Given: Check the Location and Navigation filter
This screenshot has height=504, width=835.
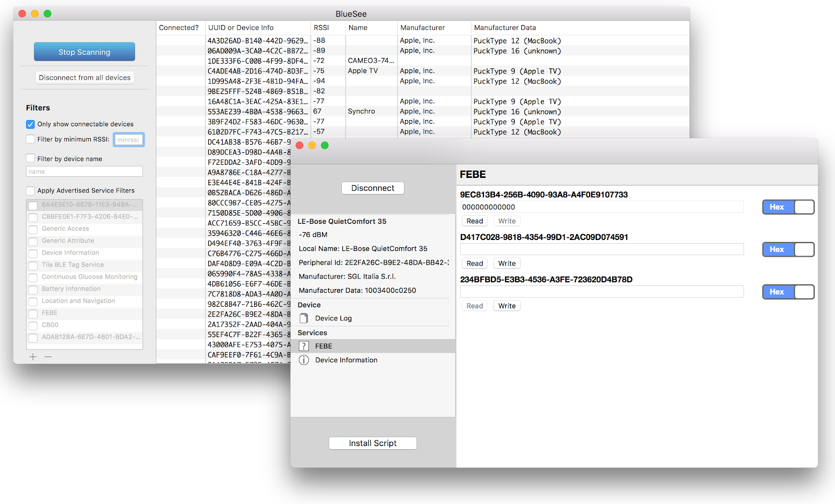Looking at the screenshot, I should [x=33, y=301].
